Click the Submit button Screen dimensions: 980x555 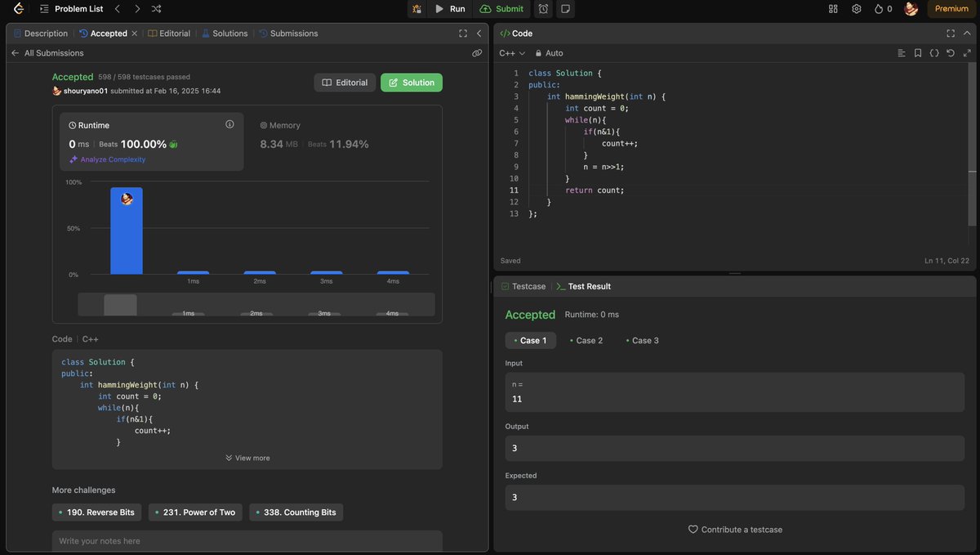tap(501, 9)
